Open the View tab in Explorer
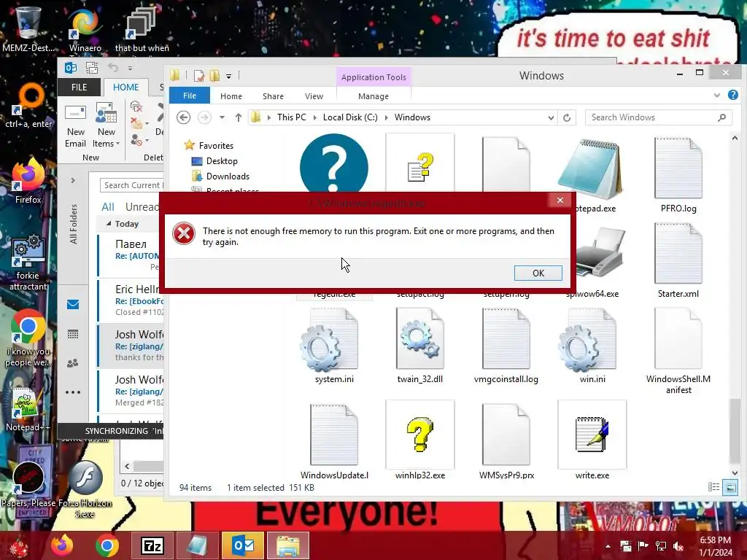Screen dimensions: 747x560 (314, 96)
